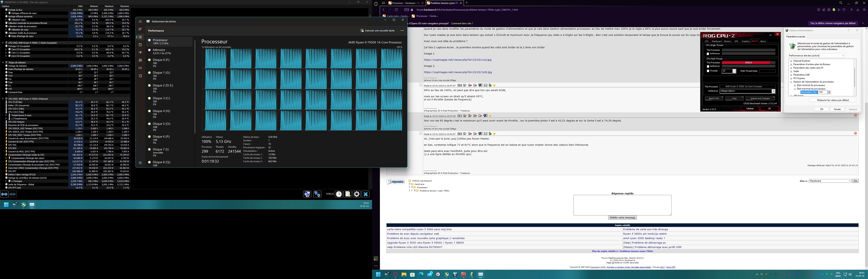868x279 pixels.
Task: Open Task Manager settings gear icon
Action: [x=140, y=163]
